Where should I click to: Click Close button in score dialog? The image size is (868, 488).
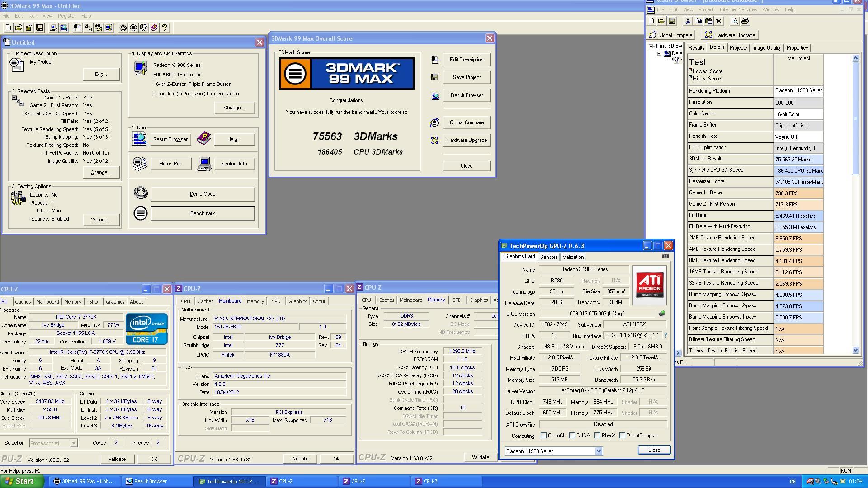tap(467, 166)
